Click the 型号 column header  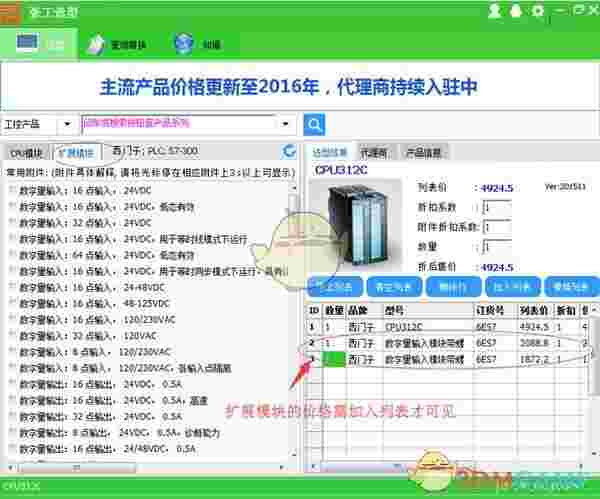(x=428, y=310)
